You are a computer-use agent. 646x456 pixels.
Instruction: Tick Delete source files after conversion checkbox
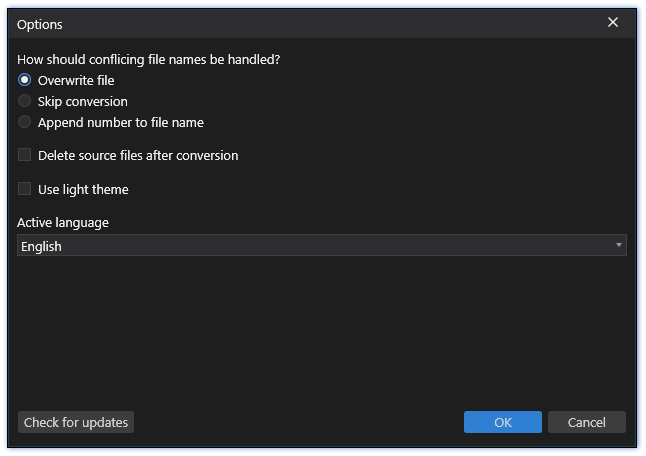click(25, 155)
